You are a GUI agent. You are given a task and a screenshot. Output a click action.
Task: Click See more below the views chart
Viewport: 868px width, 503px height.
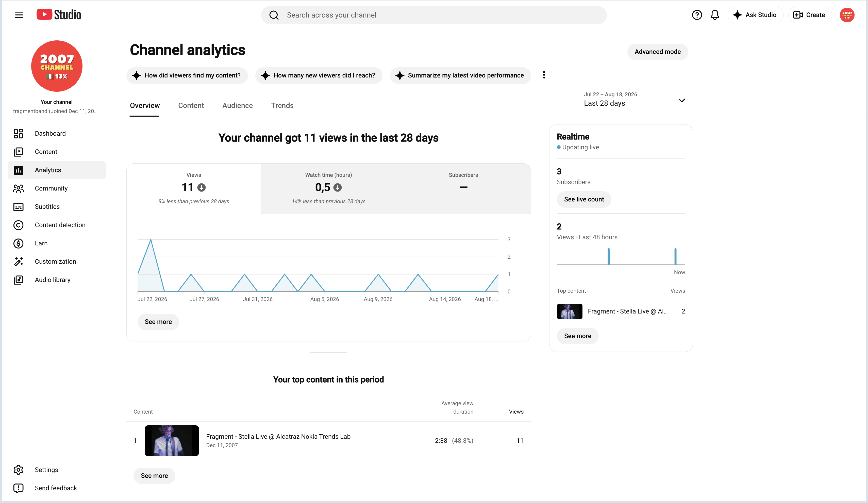point(158,322)
